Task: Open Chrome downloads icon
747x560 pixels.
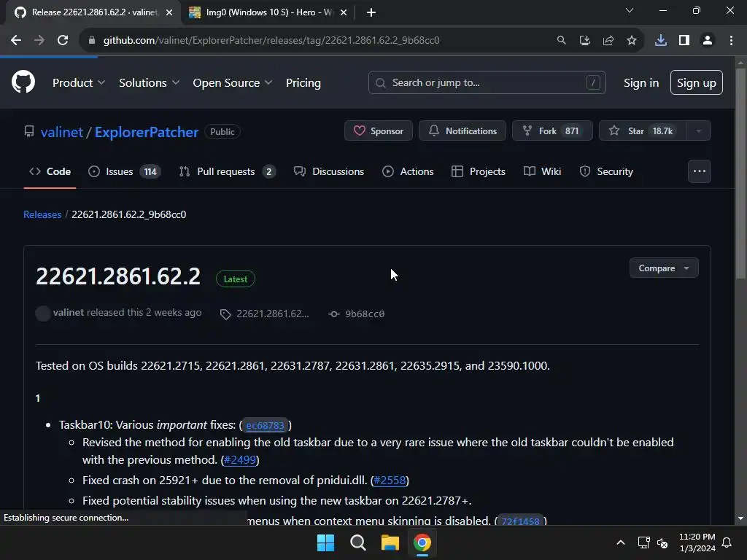Action: (x=660, y=41)
